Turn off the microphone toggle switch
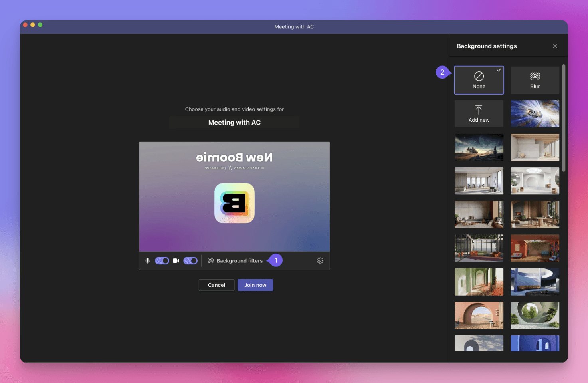 [162, 261]
